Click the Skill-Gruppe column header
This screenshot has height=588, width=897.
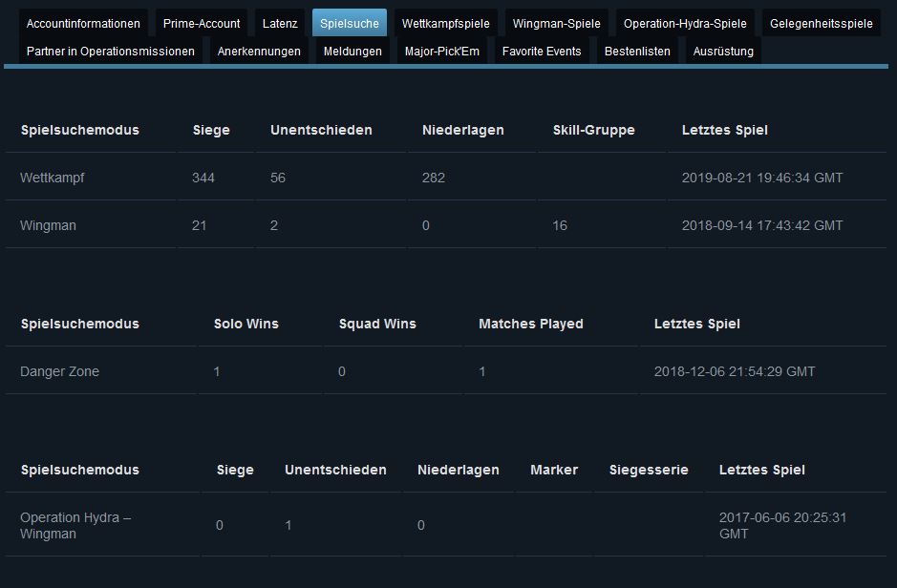coord(594,130)
